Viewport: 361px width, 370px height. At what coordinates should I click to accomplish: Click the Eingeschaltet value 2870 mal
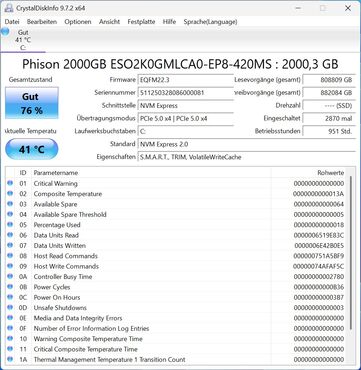(329, 118)
